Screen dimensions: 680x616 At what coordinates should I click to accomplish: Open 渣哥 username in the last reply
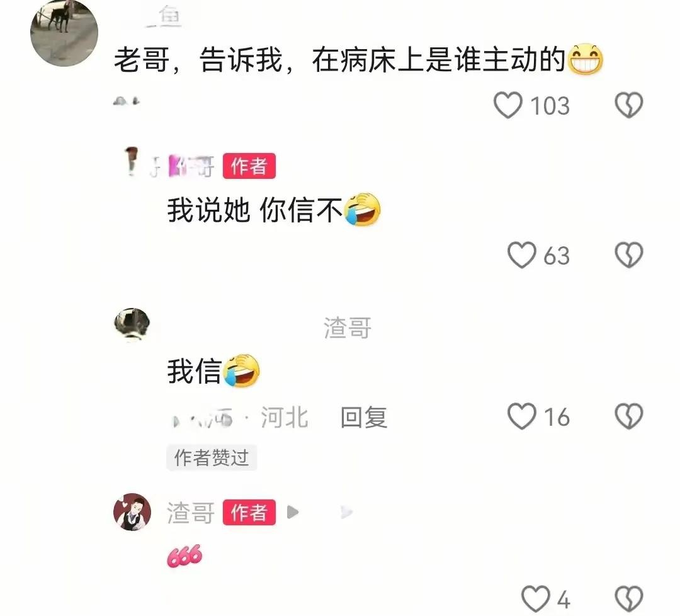pos(191,513)
